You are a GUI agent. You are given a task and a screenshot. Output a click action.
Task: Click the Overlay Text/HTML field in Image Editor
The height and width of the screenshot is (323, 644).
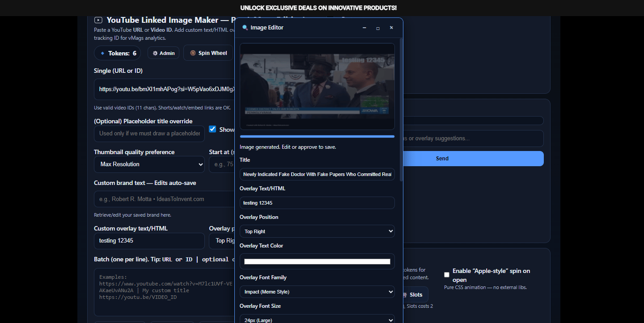pyautogui.click(x=317, y=203)
